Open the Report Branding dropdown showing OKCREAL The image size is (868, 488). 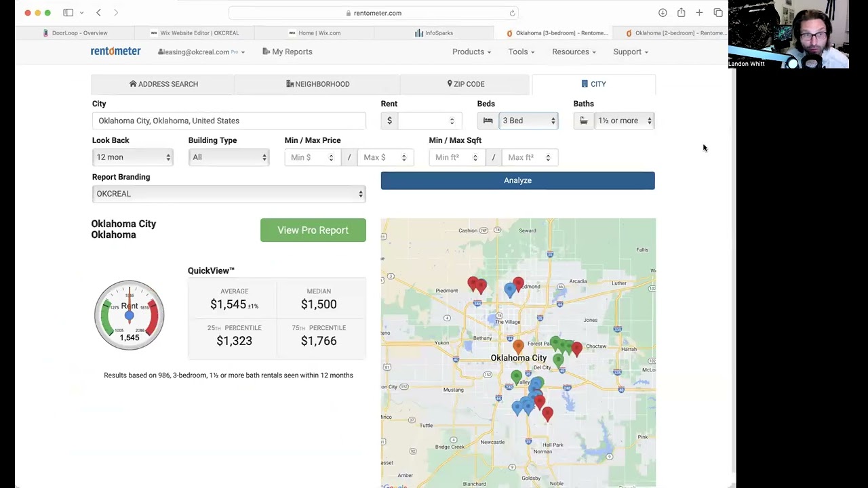(229, 194)
